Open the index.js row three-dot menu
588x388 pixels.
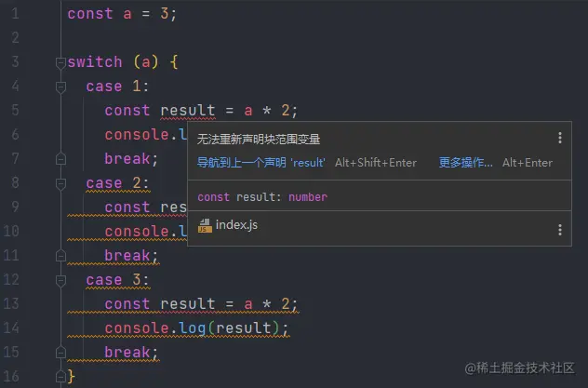[x=559, y=230]
